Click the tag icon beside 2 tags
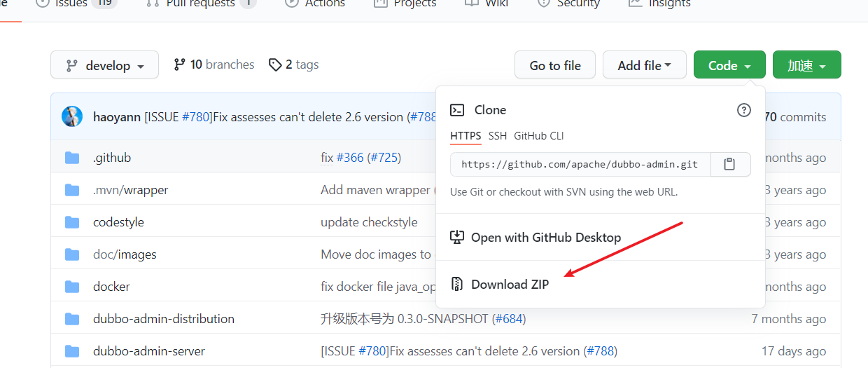The image size is (868, 368). (275, 64)
